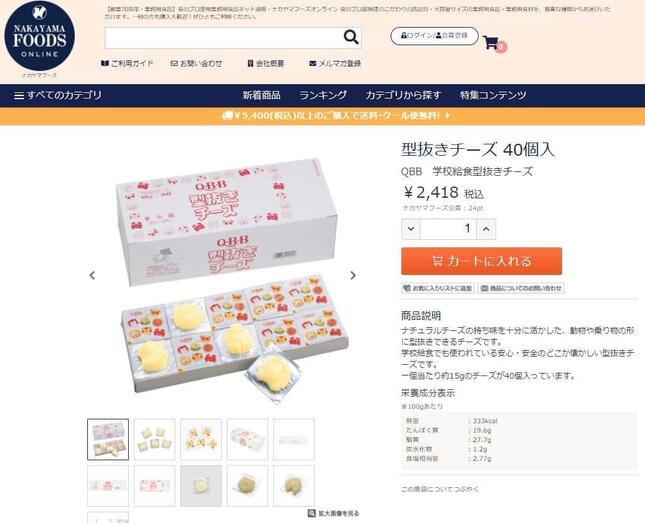Screen dimensions: 645x523
Task: Click 商品についてのお問い合わせ button
Action: [x=521, y=288]
